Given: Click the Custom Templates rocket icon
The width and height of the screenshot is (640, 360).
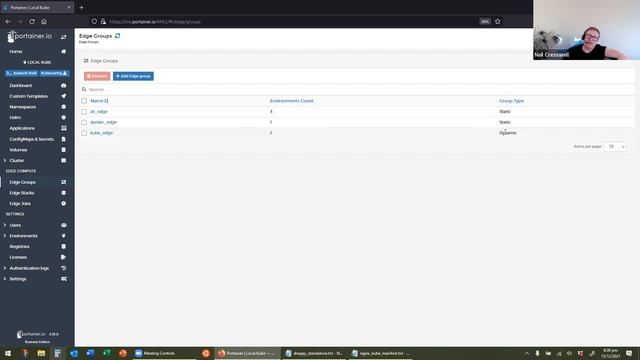Looking at the screenshot, I should click(x=64, y=96).
